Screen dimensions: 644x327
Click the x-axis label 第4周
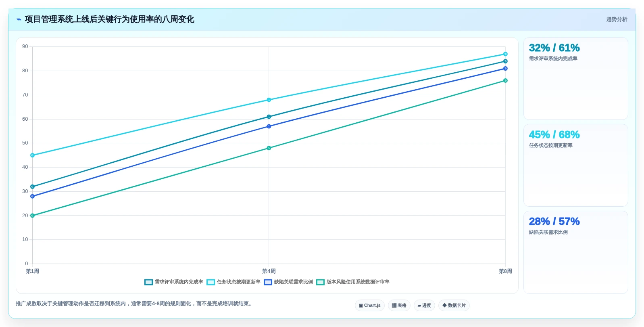pos(269,271)
